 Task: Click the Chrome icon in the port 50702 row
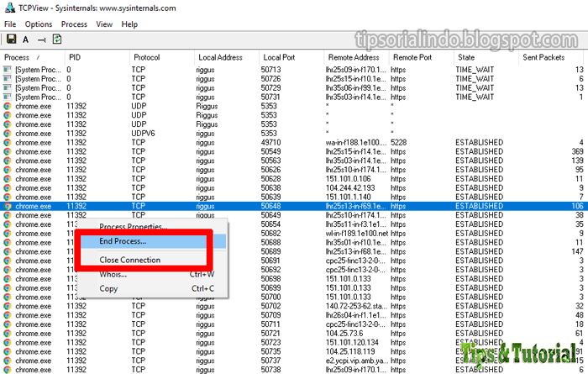click(7, 306)
